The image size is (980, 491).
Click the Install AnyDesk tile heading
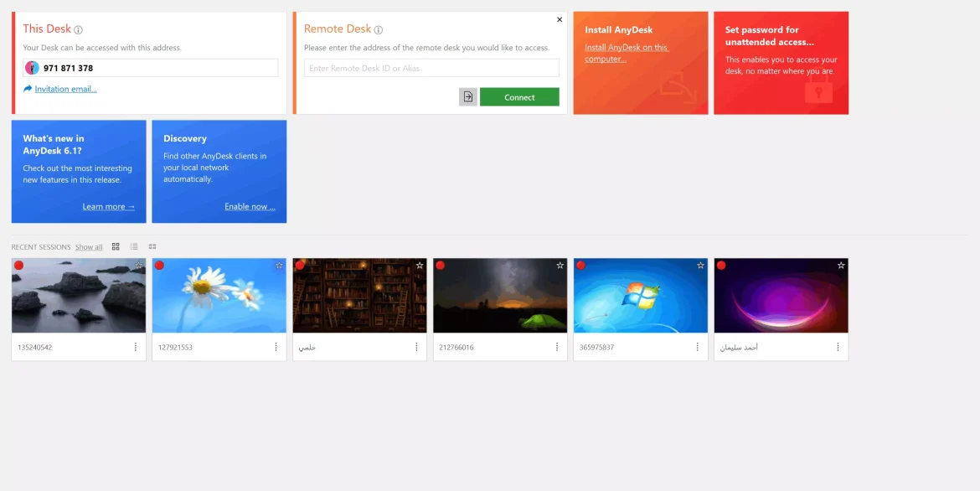coord(619,29)
